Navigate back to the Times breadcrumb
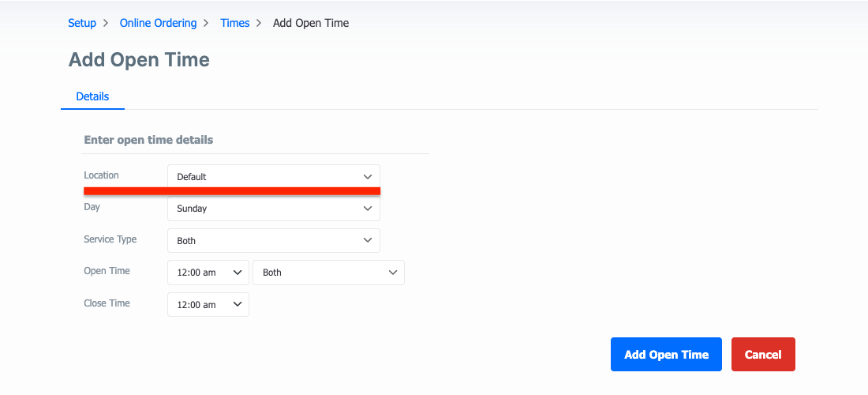The height and width of the screenshot is (395, 868). [x=234, y=23]
